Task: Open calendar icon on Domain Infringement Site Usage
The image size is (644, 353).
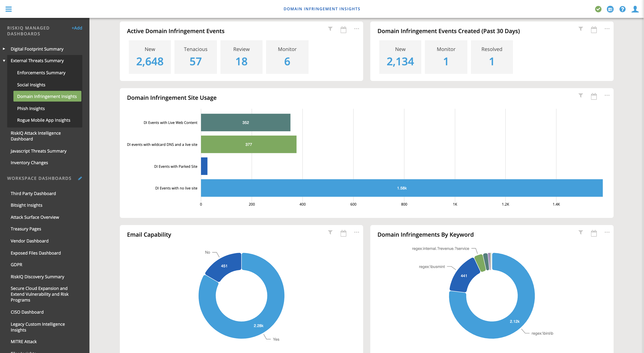Action: 594,96
